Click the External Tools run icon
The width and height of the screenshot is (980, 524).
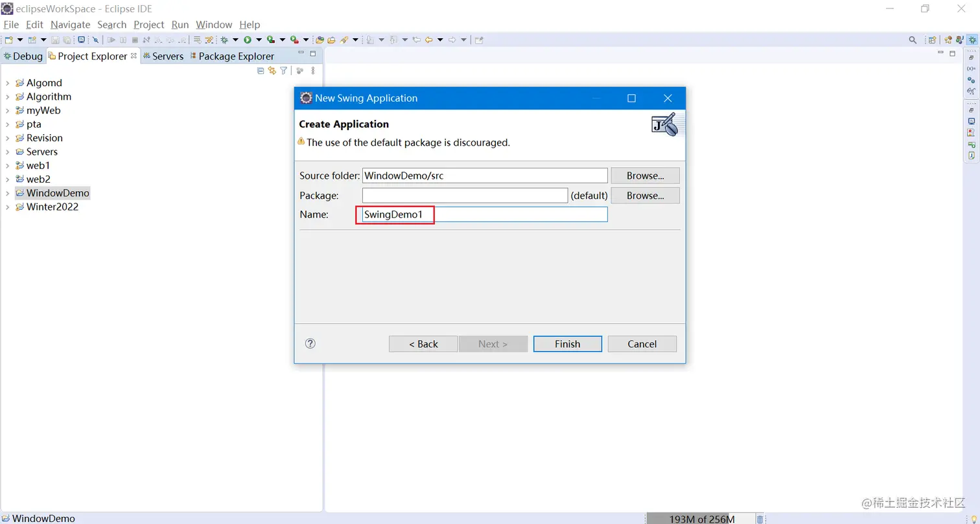294,40
